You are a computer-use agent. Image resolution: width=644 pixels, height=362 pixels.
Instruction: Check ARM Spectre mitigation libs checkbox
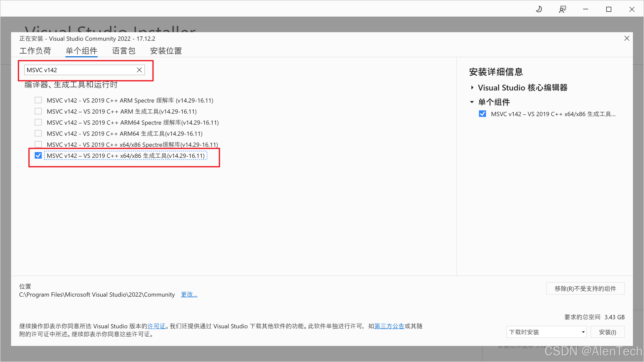tap(38, 100)
